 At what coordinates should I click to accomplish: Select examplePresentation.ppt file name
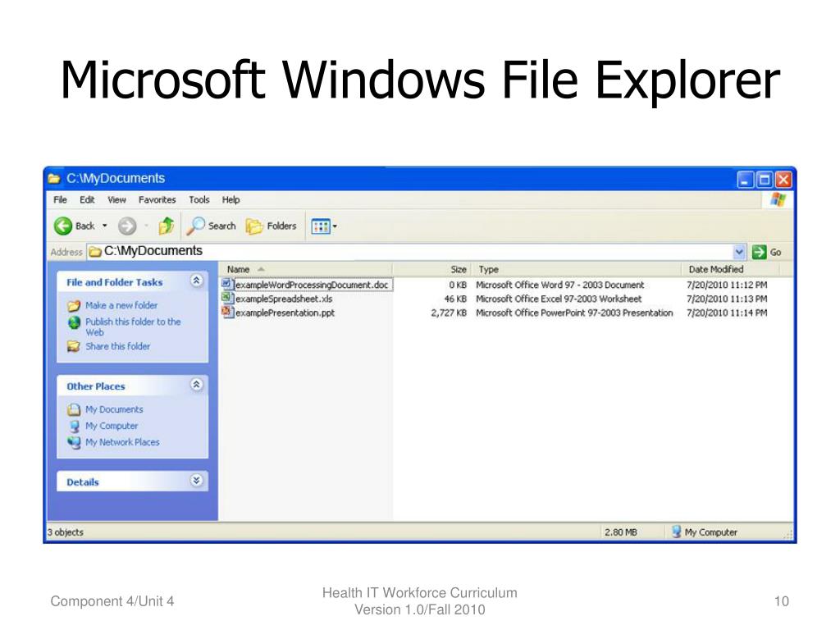tap(285, 313)
